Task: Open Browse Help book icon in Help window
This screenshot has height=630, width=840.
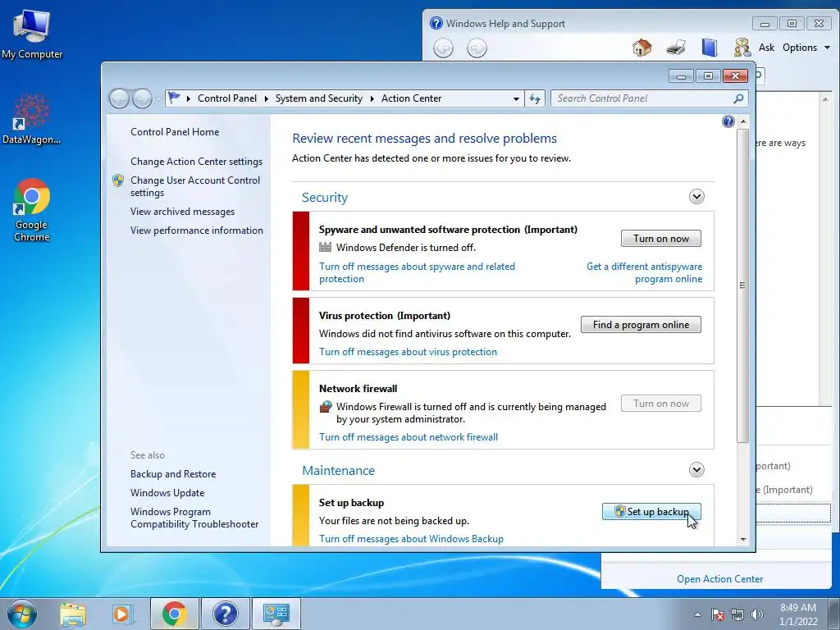Action: (710, 48)
